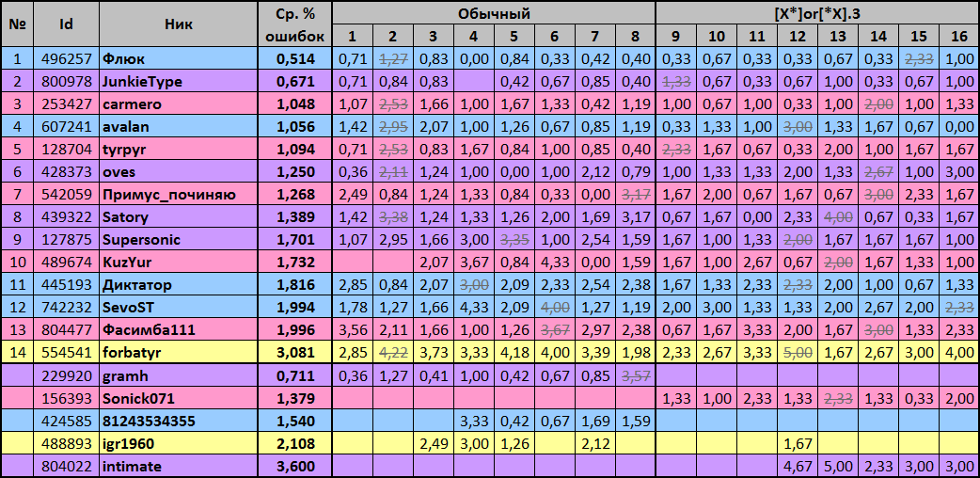Select the igr1960 nickname cell

(178, 443)
